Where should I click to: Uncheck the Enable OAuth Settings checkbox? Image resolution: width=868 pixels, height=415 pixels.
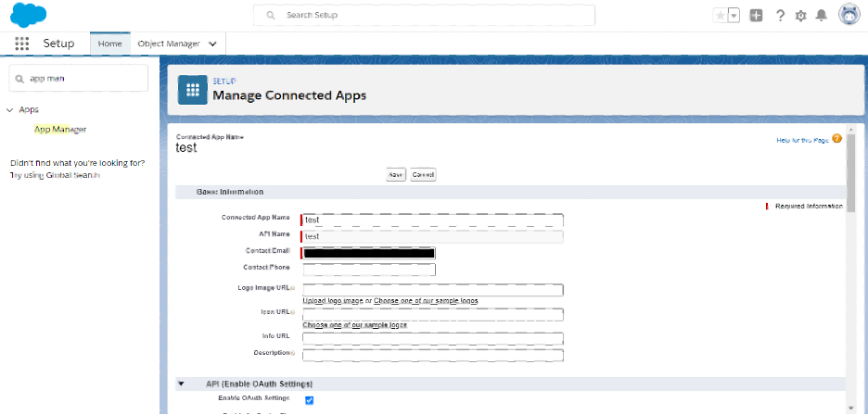click(310, 400)
